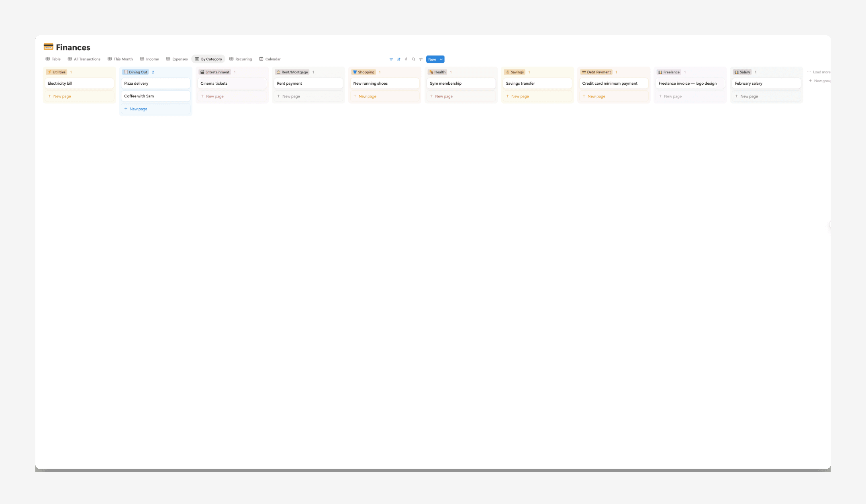Expand the New button dropdown arrow
866x504 pixels.
coord(441,59)
